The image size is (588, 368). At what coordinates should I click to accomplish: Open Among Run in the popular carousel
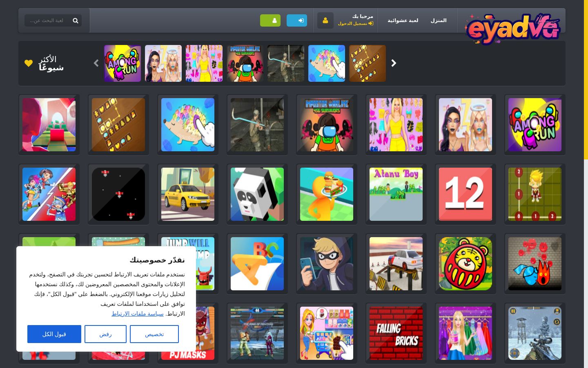tap(122, 63)
